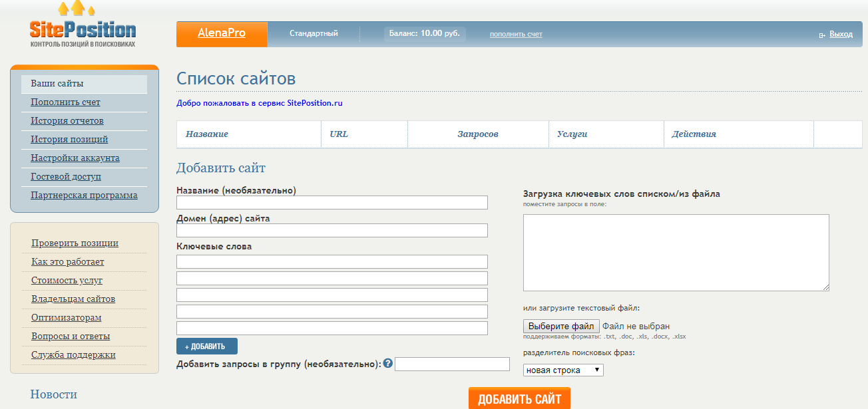
Task: Open the "новая строка" separator dropdown
Action: (562, 370)
